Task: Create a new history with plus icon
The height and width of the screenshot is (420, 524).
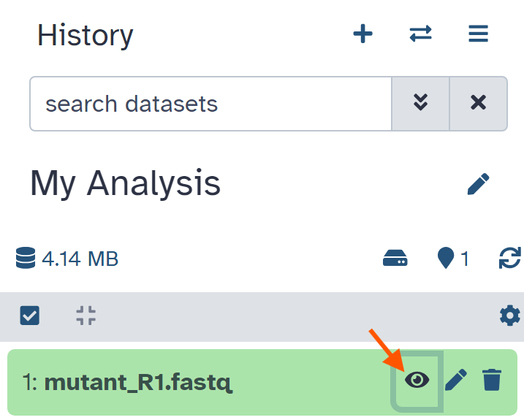Action: [362, 34]
